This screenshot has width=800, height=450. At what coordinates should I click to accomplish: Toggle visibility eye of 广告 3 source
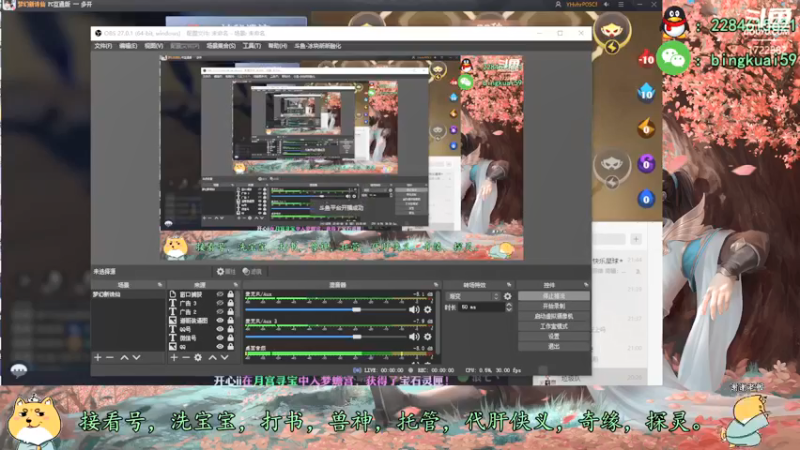click(x=220, y=303)
